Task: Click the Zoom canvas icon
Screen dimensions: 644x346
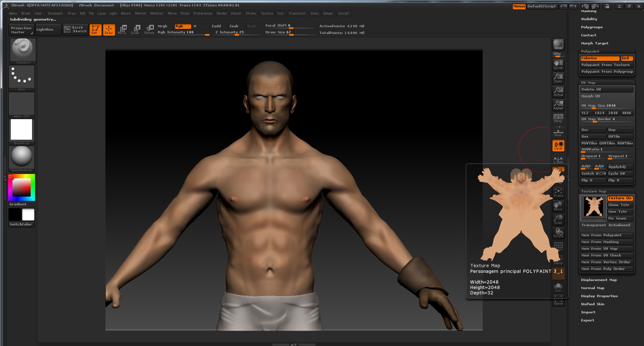Action: (558, 78)
